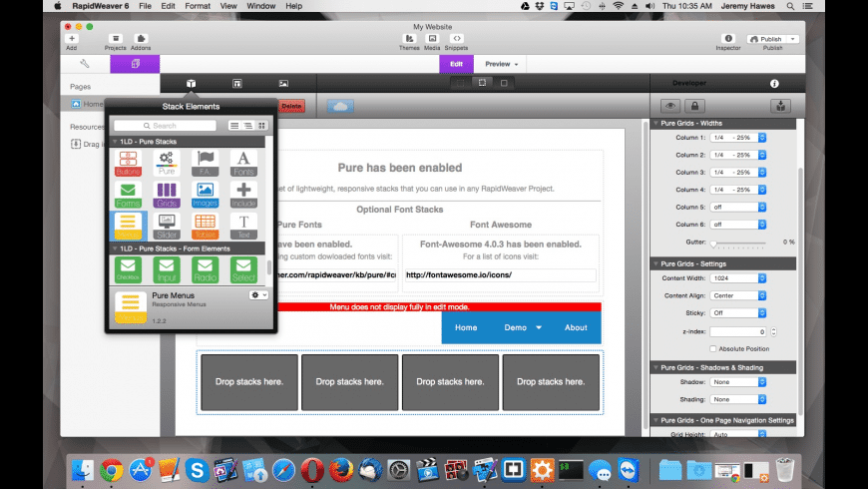868x489 pixels.
Task: Toggle the lock button in inspector
Action: click(x=694, y=106)
